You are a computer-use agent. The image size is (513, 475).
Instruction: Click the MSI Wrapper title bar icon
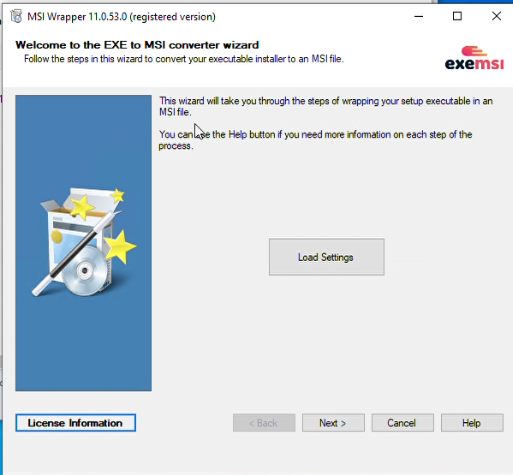click(16, 16)
